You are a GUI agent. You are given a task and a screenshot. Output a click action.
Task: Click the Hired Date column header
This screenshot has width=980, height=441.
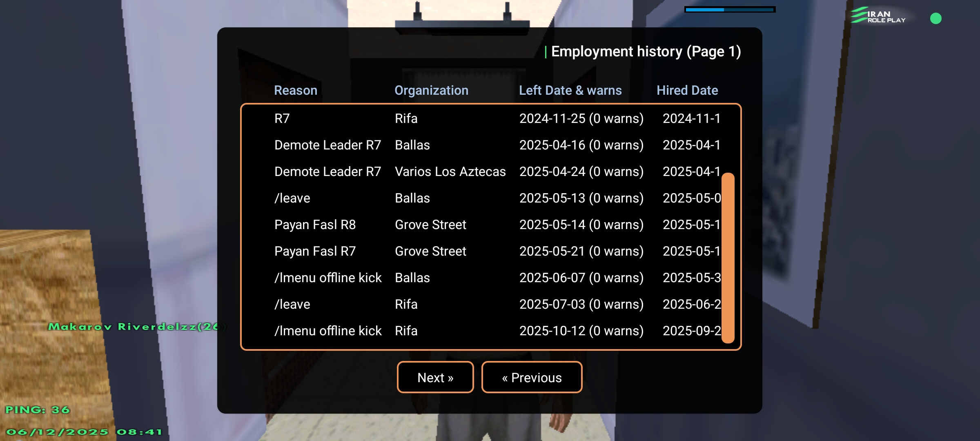tap(687, 90)
